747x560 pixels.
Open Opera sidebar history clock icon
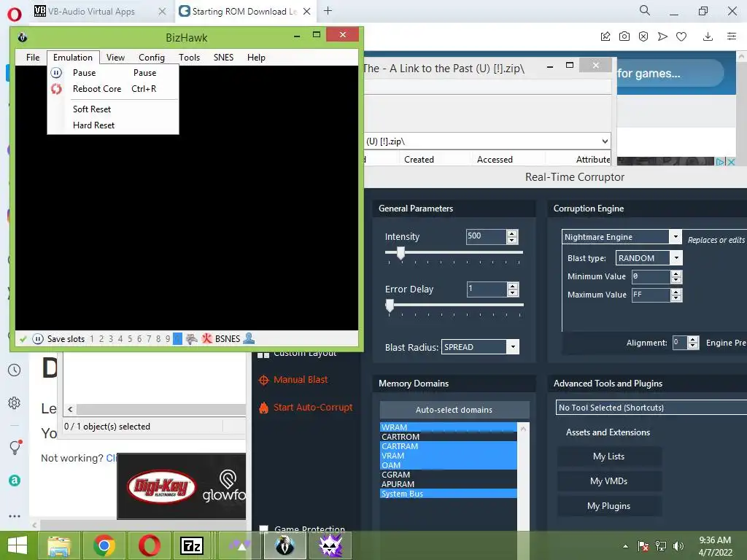point(15,370)
